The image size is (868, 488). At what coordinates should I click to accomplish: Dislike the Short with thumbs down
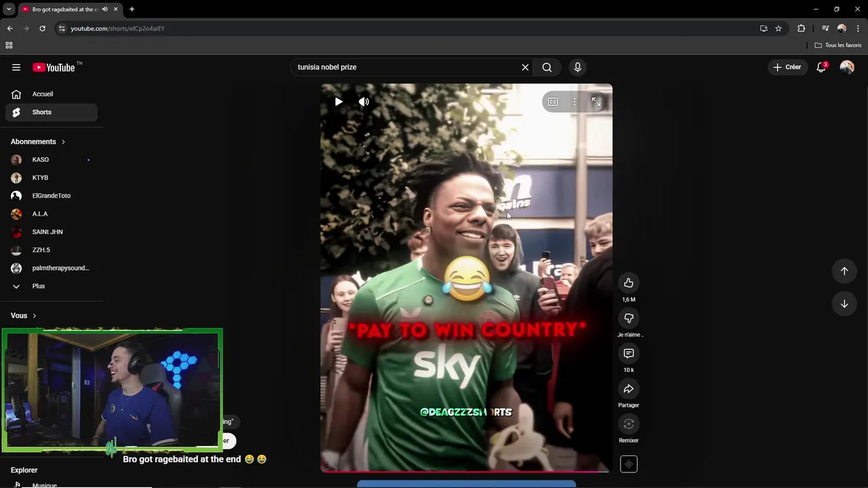629,318
